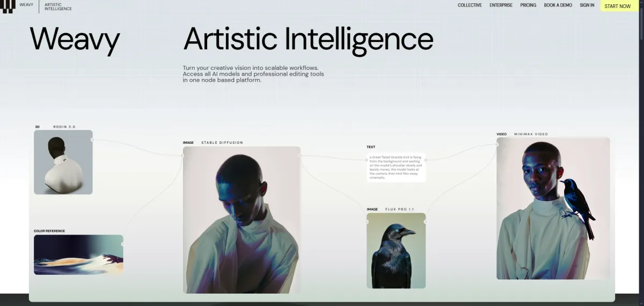Click the MINIMAX VIDEO node label
The image size is (644, 306).
pos(531,134)
